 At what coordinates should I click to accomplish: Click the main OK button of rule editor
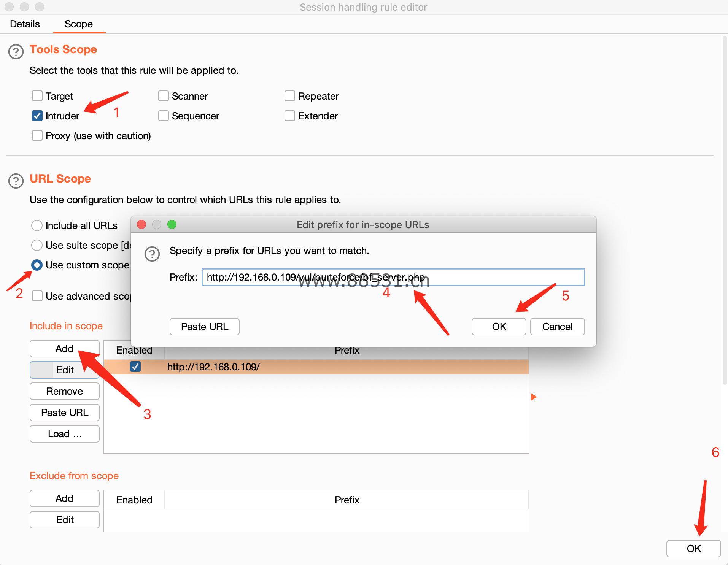[x=694, y=549]
